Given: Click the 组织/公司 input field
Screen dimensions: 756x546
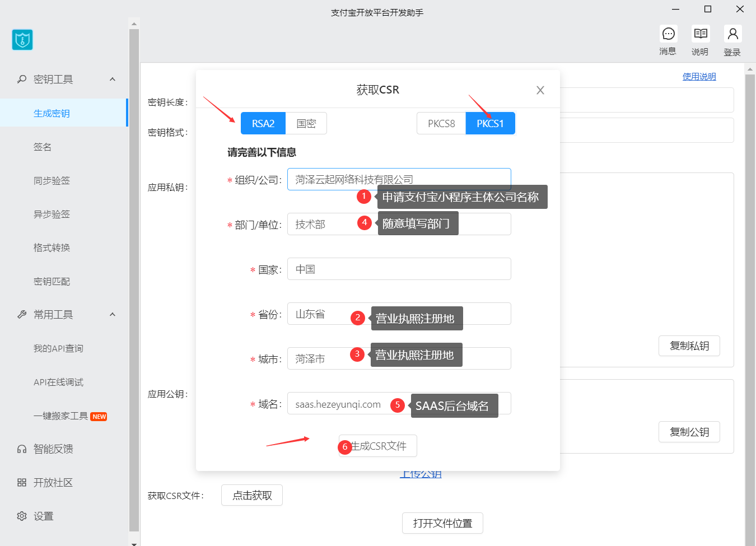Looking at the screenshot, I should 399,179.
